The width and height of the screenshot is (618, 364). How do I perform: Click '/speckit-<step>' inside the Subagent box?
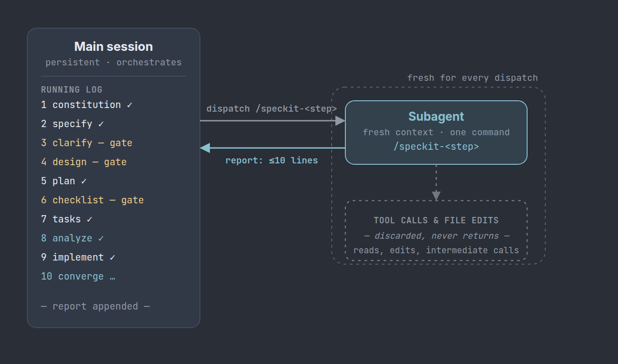click(436, 147)
